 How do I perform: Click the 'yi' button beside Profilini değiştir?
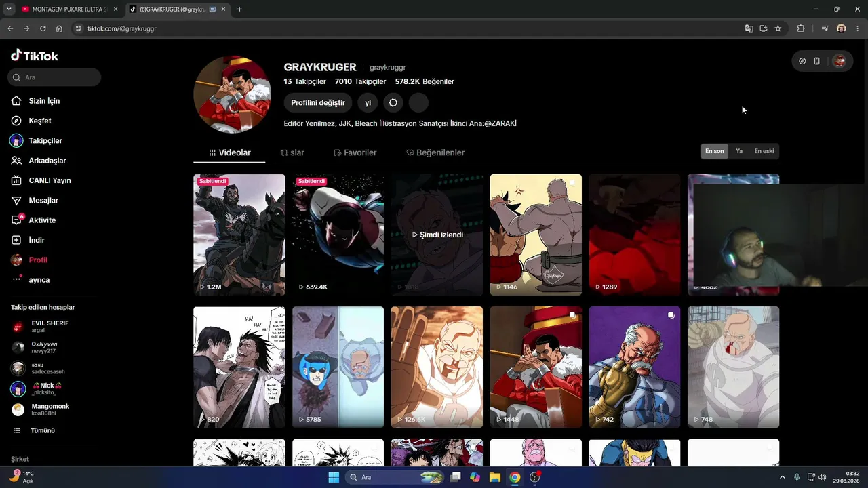[x=368, y=103]
